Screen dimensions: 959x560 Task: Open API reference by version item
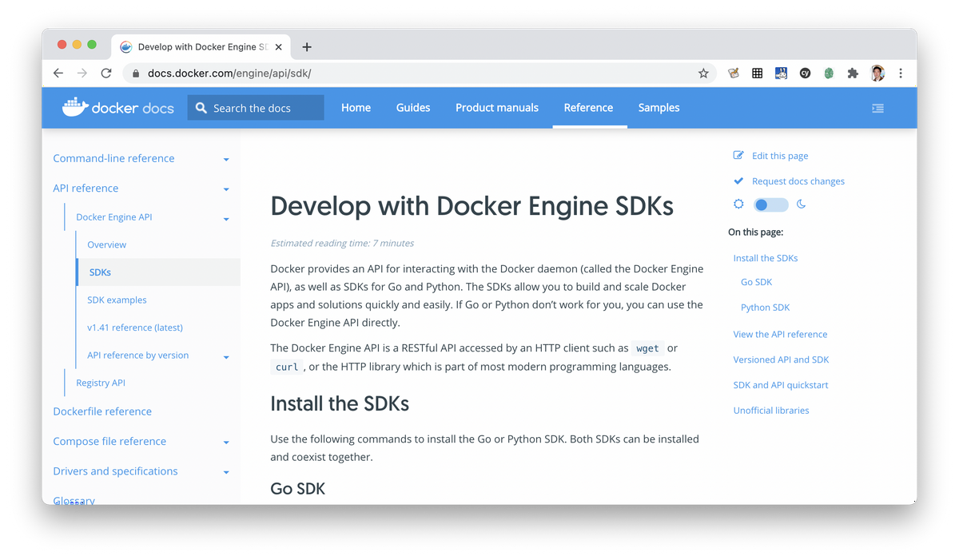click(x=138, y=355)
